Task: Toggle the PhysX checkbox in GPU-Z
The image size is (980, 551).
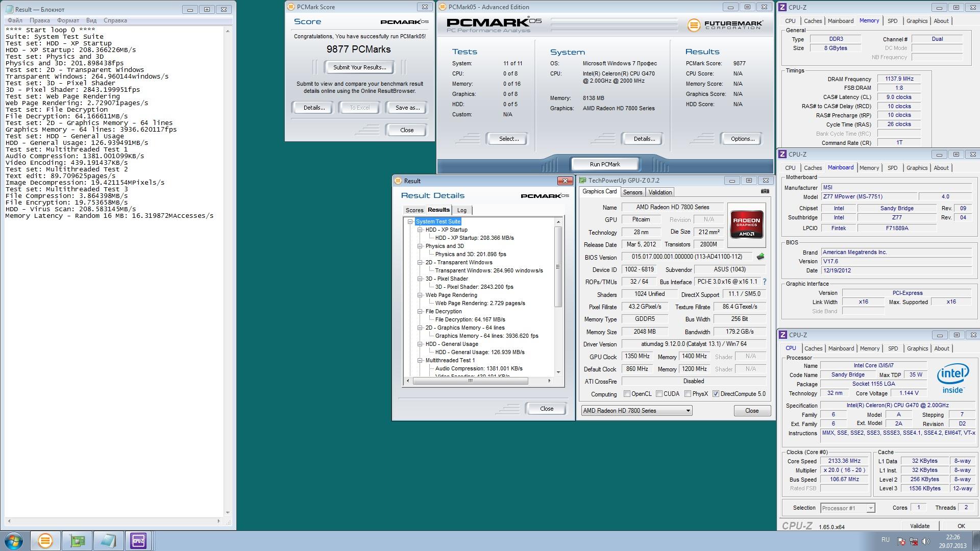Action: (x=688, y=394)
